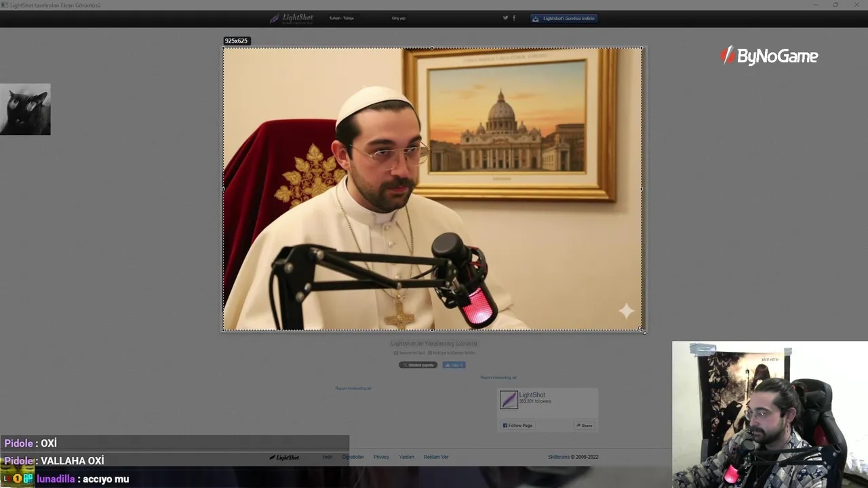The image size is (868, 488).
Task: Open the Yardım footer link
Action: (406, 457)
